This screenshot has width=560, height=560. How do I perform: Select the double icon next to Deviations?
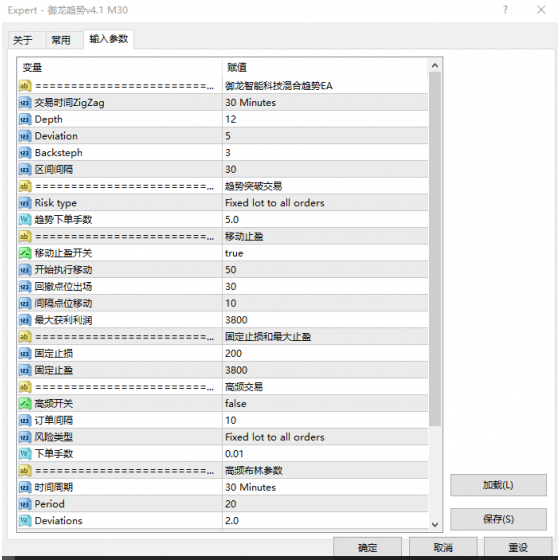click(x=25, y=521)
